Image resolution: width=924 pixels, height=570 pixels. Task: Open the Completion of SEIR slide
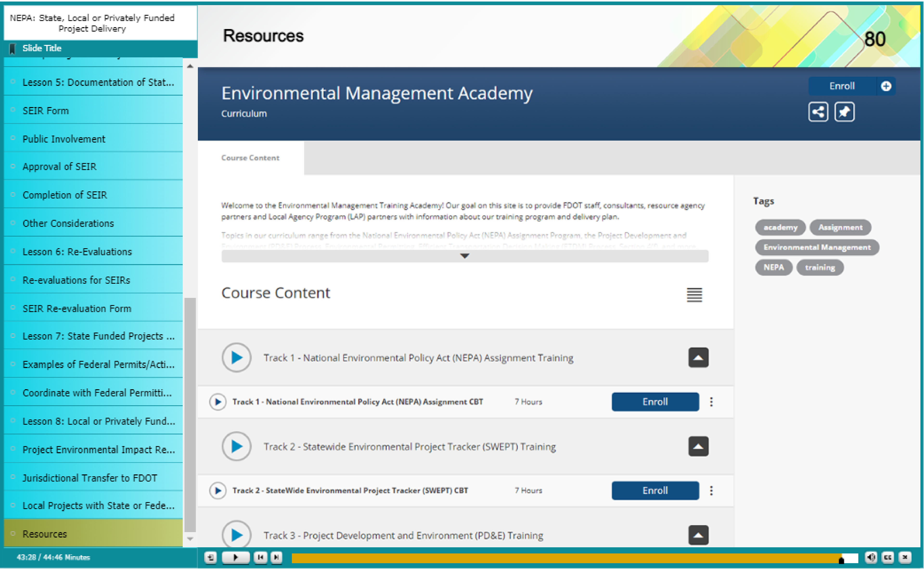point(93,195)
